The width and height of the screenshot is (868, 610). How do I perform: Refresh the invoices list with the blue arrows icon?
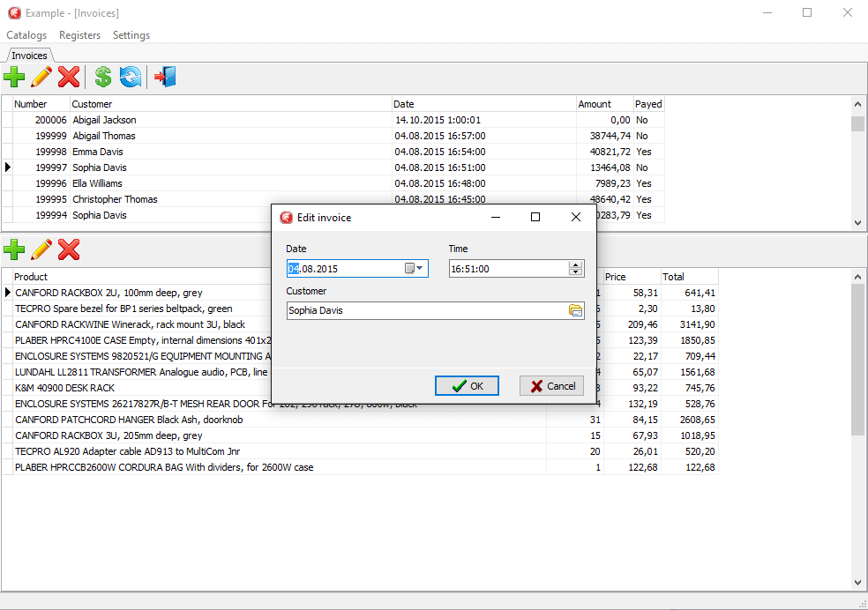pos(130,77)
